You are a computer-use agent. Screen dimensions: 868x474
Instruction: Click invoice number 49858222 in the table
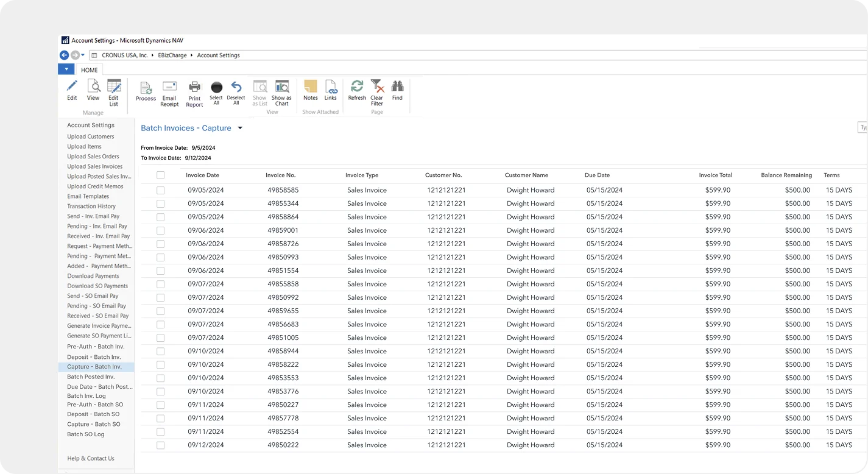coord(283,364)
